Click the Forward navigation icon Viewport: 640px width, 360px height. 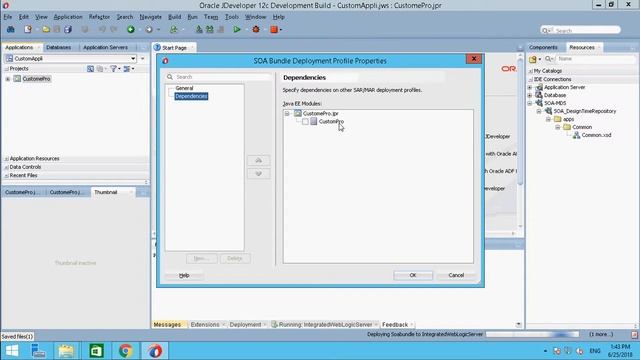pyautogui.click(x=149, y=29)
